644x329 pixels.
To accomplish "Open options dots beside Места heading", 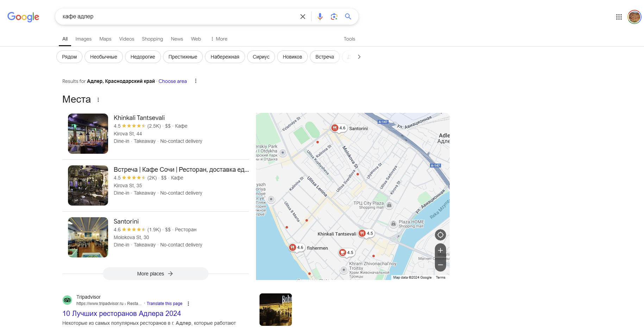I will (98, 100).
